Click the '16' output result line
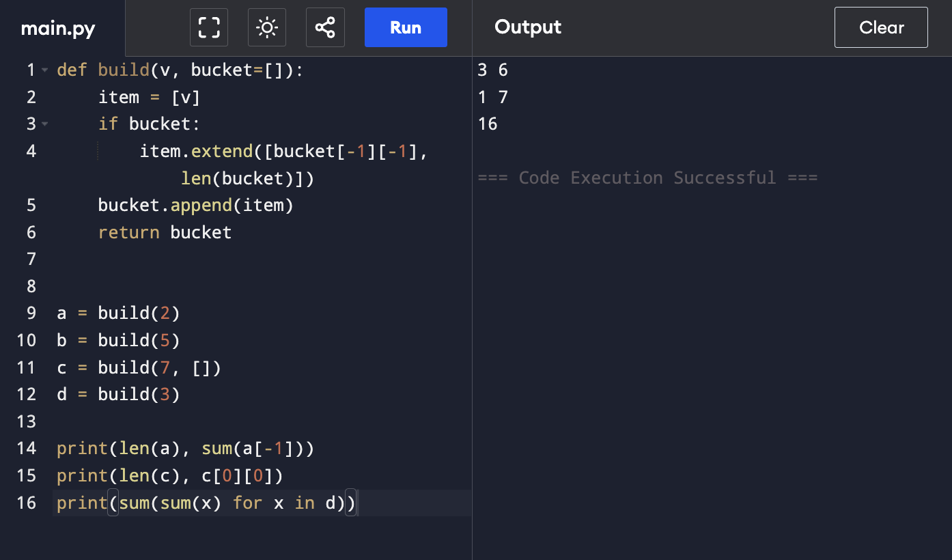The image size is (952, 560). pyautogui.click(x=488, y=124)
